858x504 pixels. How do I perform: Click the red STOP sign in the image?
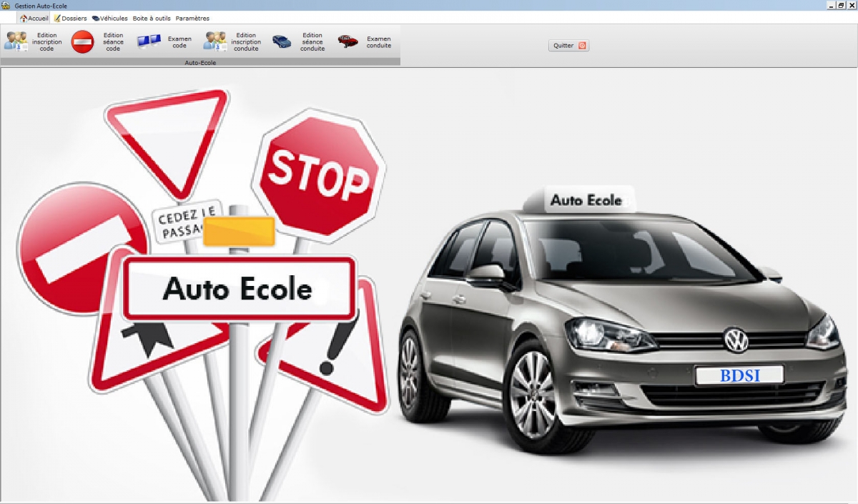319,174
